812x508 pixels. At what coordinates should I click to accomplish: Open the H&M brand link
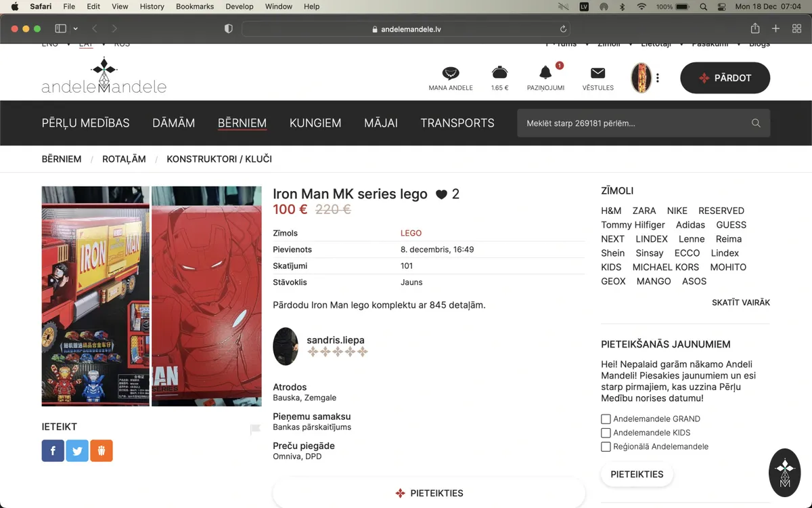611,211
